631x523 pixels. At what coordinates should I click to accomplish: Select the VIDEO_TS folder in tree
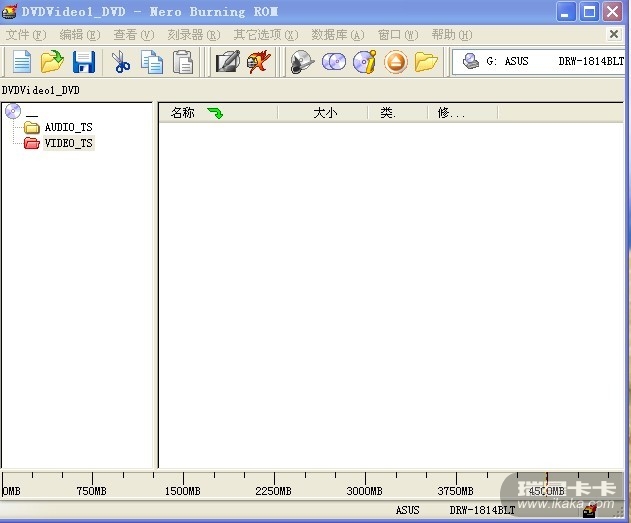(68, 143)
